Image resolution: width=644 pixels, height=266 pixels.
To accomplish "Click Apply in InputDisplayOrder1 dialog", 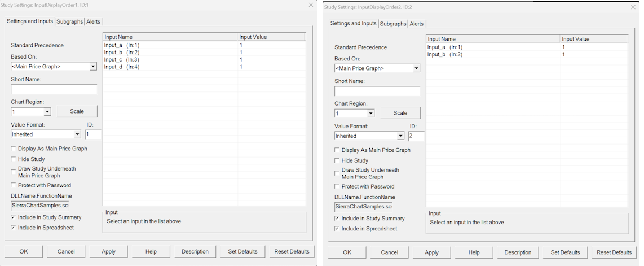I will [108, 251].
